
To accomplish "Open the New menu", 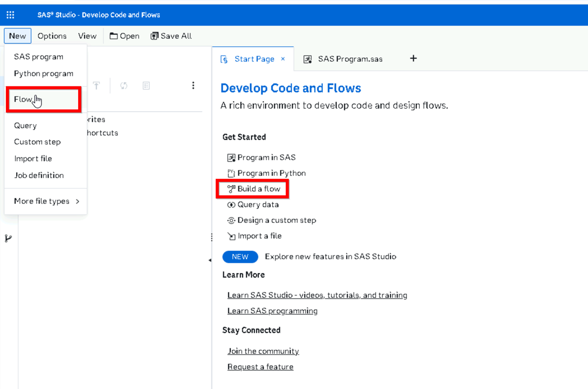I will point(17,36).
